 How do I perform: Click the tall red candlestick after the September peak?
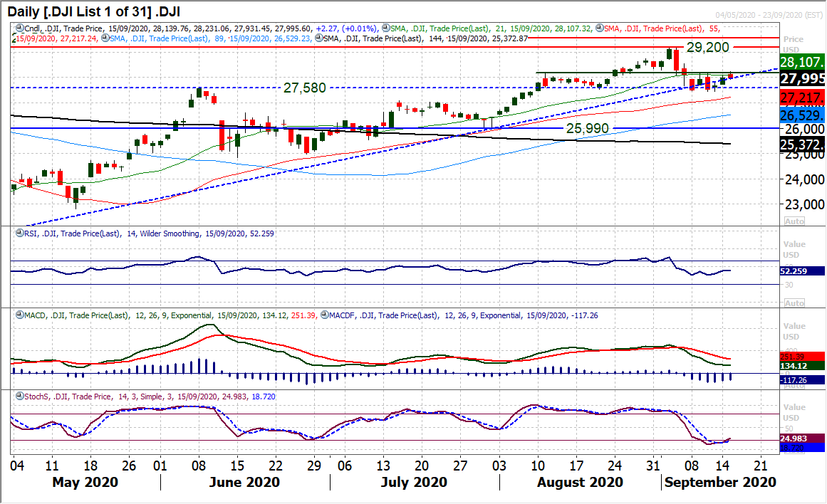(676, 60)
